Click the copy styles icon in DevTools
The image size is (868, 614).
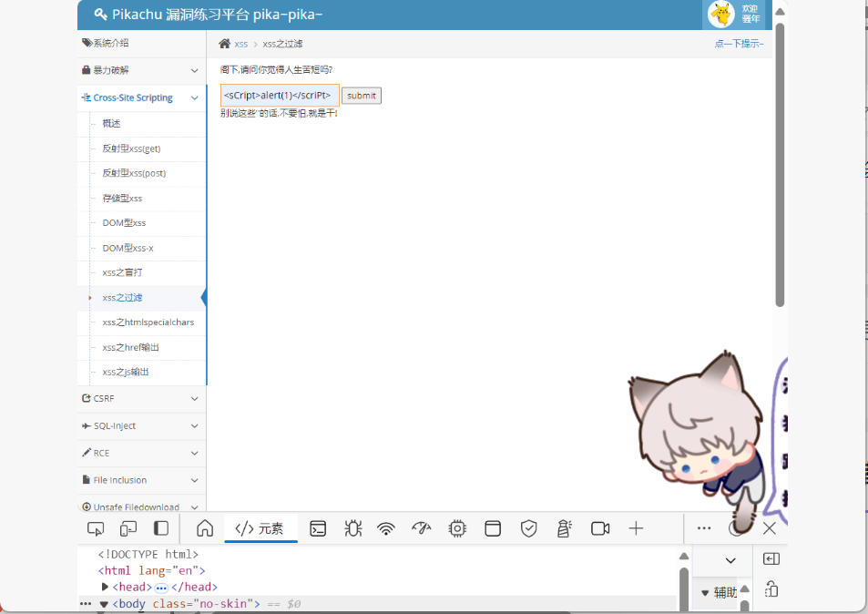[x=771, y=589]
